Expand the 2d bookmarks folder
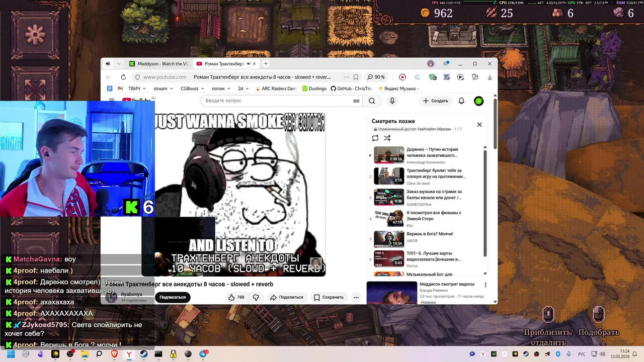Screen dimensions: 644x362 pos(243,88)
